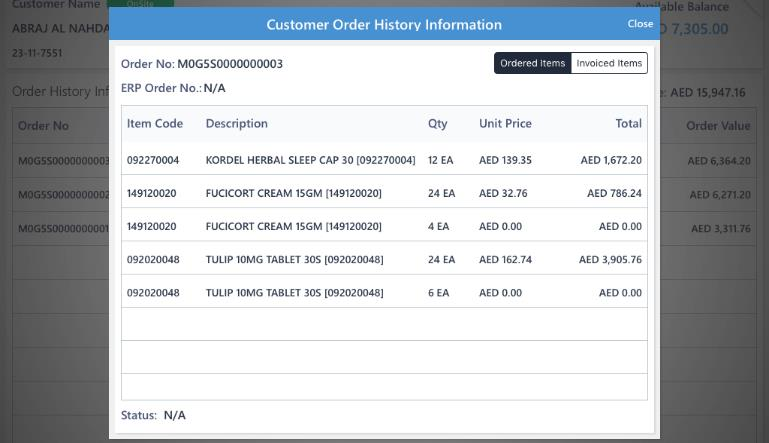The height and width of the screenshot is (443, 769).
Task: Click unit price AED 162.74
Action: pos(505,260)
